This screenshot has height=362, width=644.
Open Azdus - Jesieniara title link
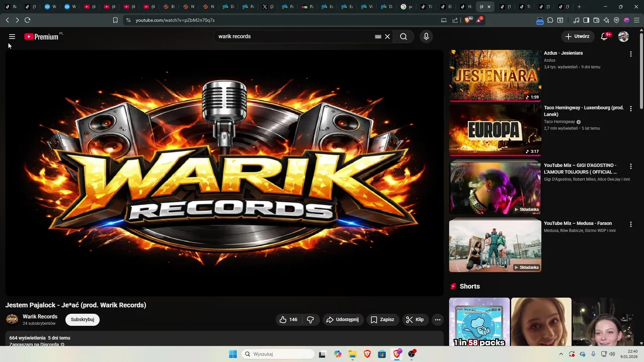tap(563, 53)
